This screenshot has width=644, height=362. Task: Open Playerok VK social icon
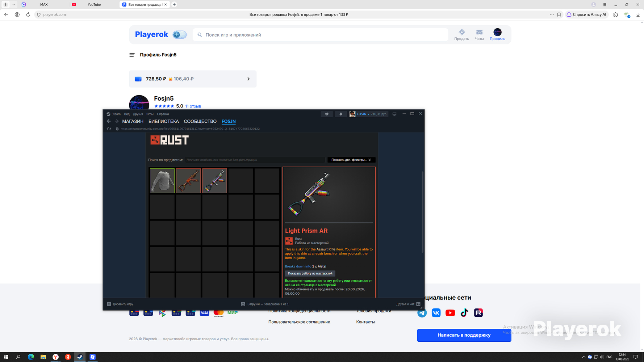pyautogui.click(x=436, y=313)
